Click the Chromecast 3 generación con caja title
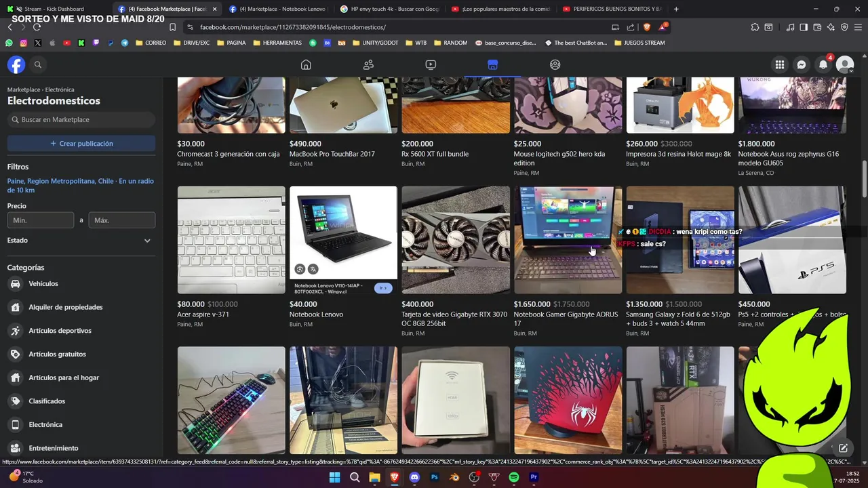The height and width of the screenshot is (488, 868). click(x=229, y=155)
